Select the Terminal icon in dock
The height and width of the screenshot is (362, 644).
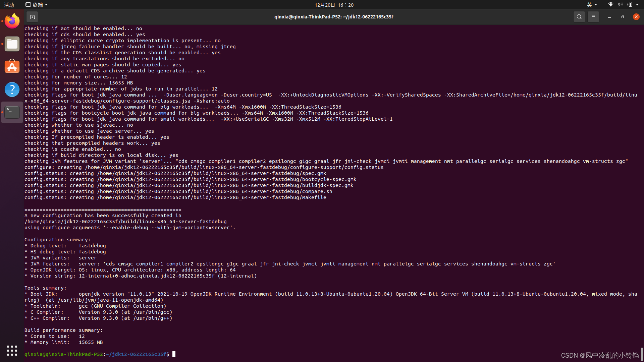pyautogui.click(x=12, y=112)
